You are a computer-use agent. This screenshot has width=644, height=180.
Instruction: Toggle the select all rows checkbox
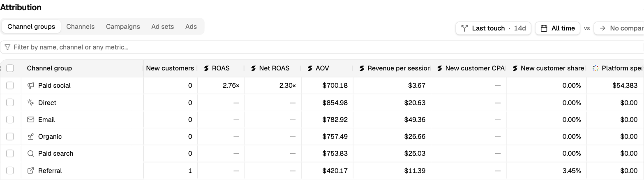click(x=10, y=68)
